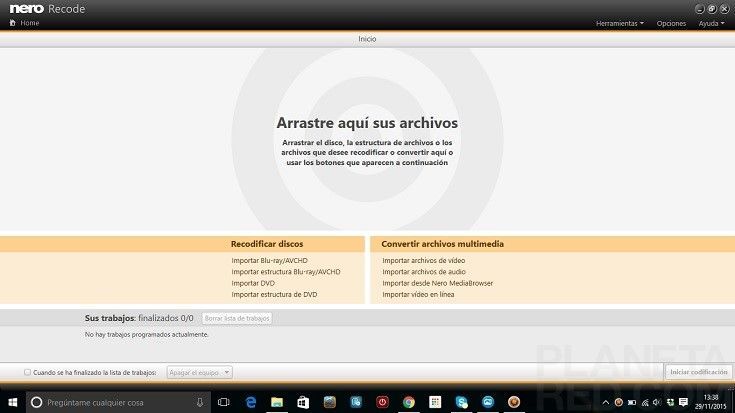The height and width of the screenshot is (413, 735).
Task: Select the Inicio tab
Action: pos(367,39)
